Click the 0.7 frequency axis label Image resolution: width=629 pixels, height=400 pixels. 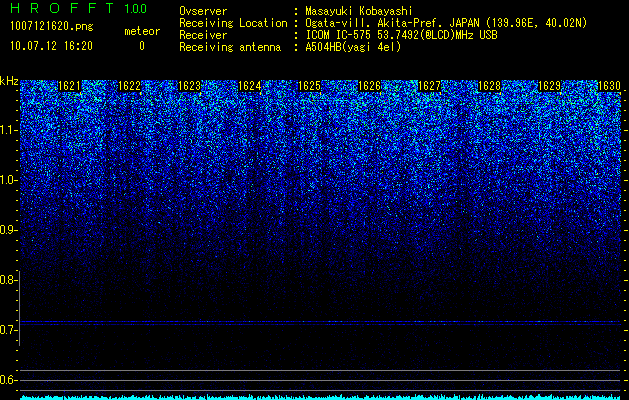click(7, 330)
